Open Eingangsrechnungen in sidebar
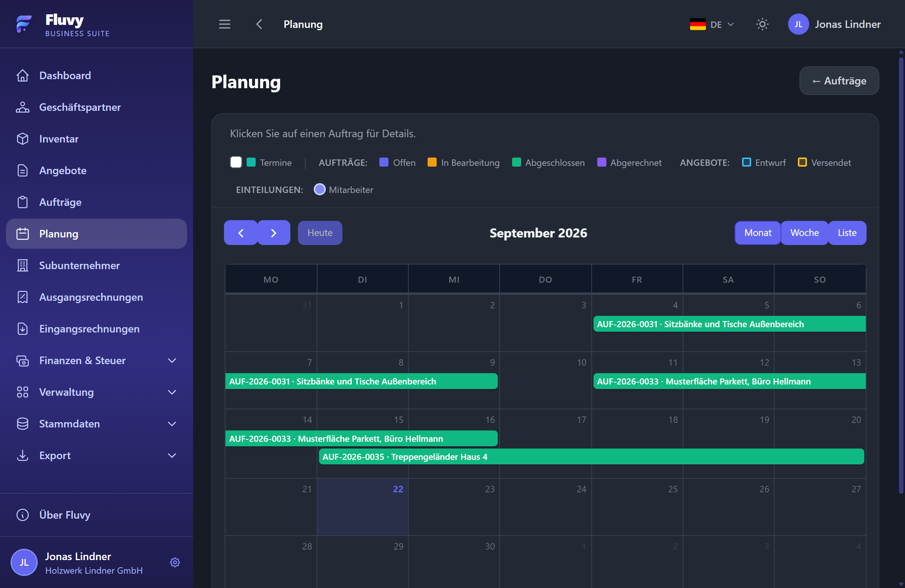905x588 pixels. coord(97,328)
